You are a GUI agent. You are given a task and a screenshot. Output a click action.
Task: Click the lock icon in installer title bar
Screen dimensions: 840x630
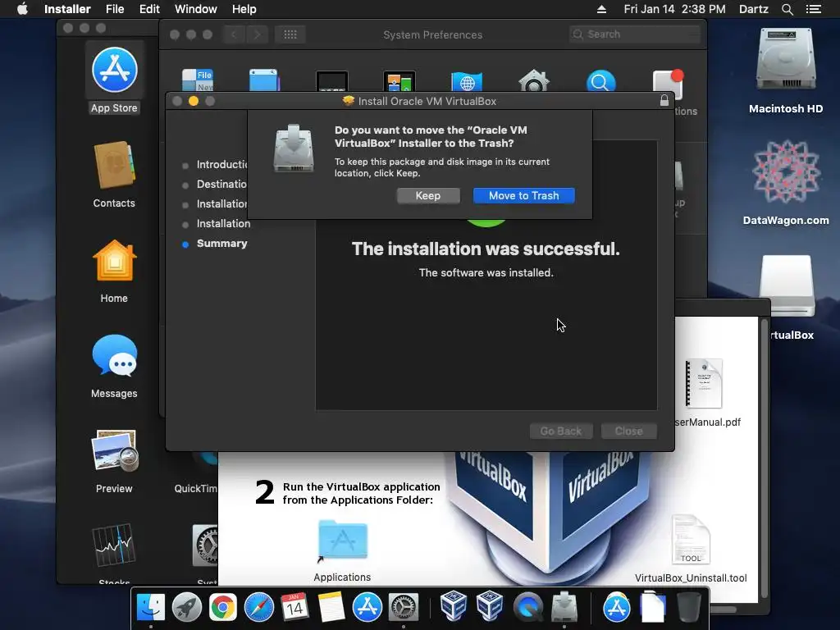click(x=664, y=101)
